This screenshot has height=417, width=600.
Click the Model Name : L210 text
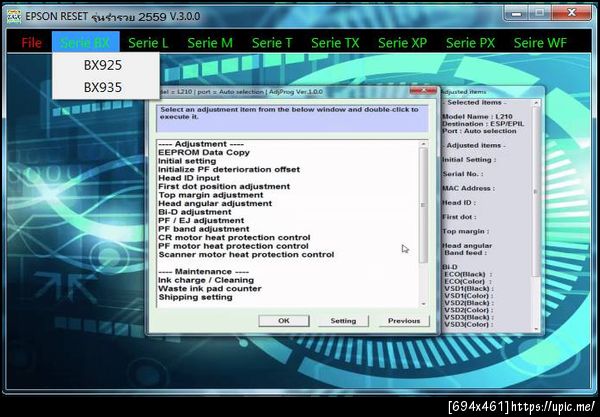click(x=477, y=117)
